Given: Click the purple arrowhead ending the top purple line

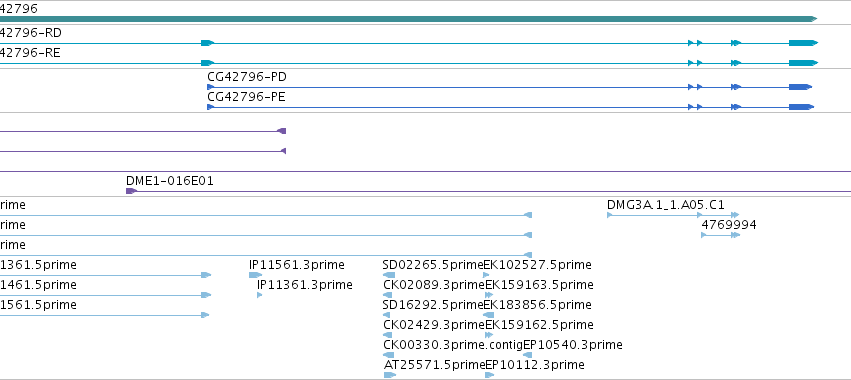Looking at the screenshot, I should tap(282, 131).
